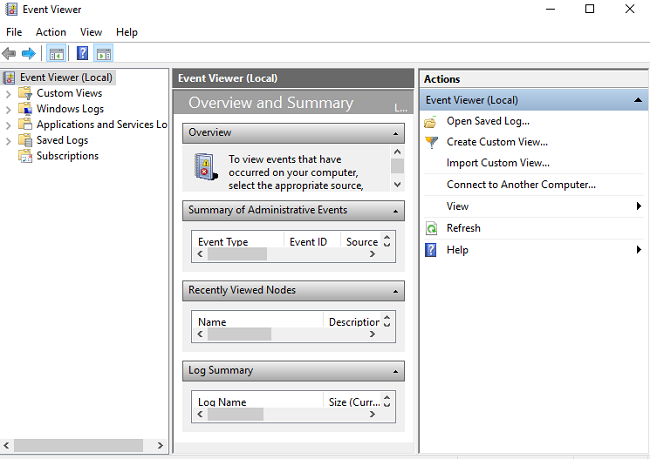This screenshot has width=650, height=459.
Task: Click Connect to Another Computer action
Action: (521, 184)
